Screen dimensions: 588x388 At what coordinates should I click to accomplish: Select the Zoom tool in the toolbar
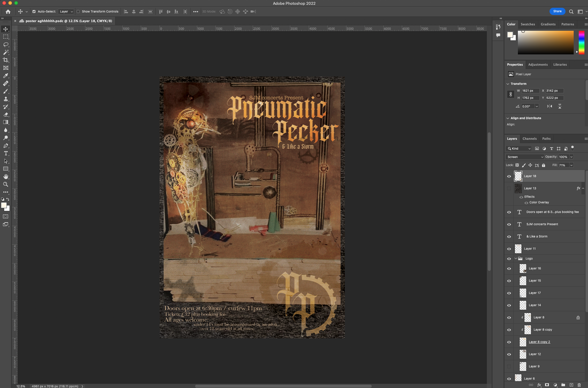tap(6, 185)
